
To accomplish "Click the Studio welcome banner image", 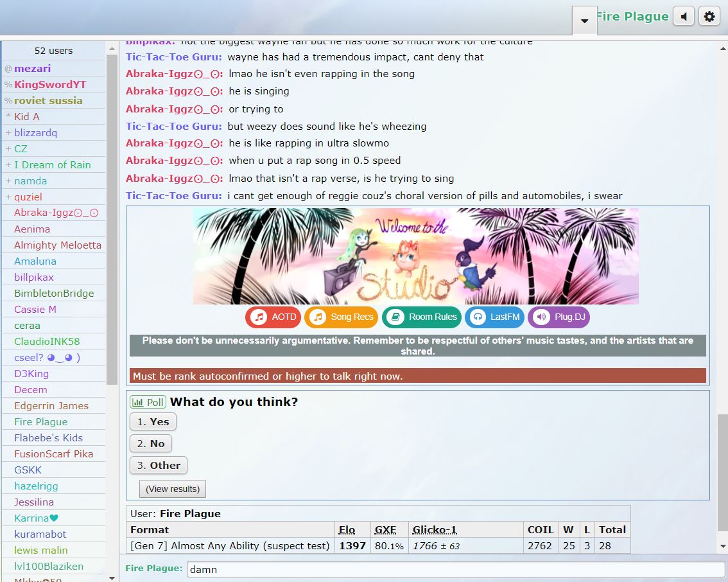I will click(416, 256).
